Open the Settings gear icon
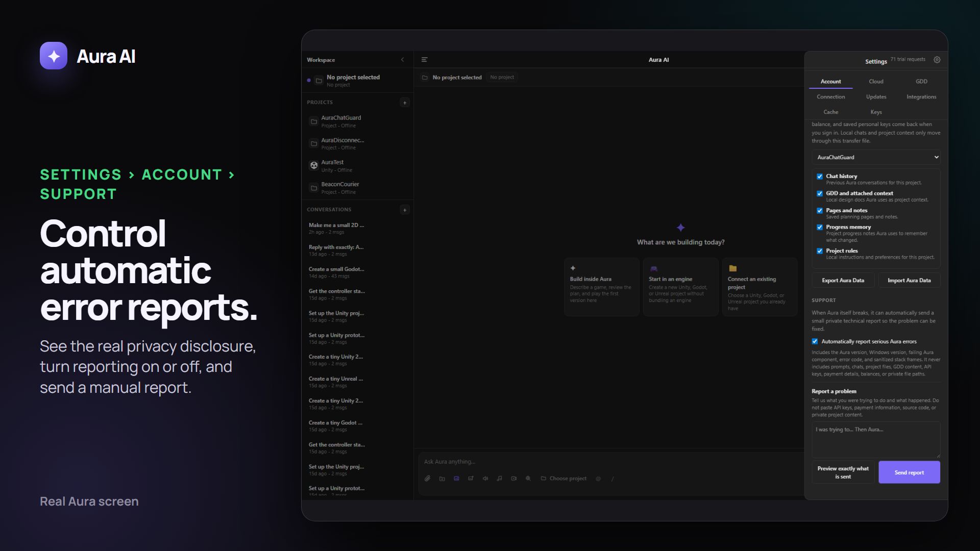 click(x=937, y=60)
